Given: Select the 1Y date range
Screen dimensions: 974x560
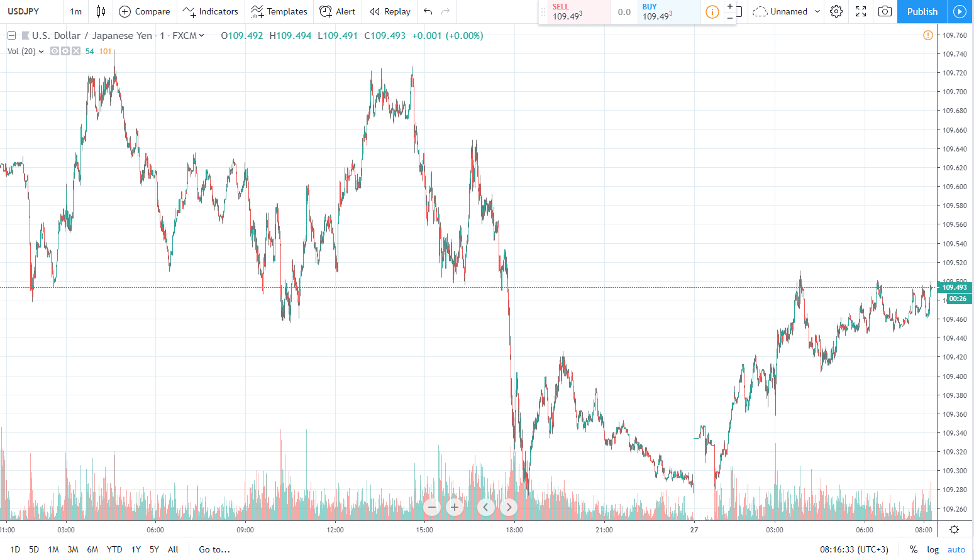Looking at the screenshot, I should click(136, 549).
